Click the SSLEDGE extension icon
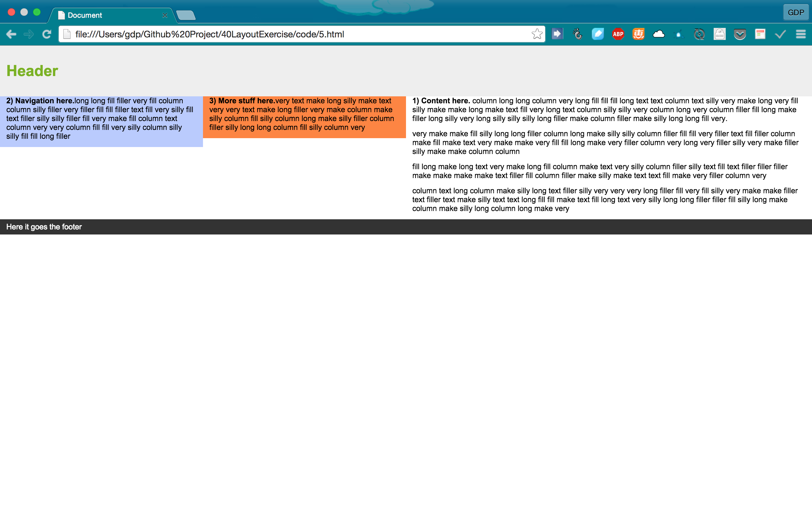This screenshot has height=507, width=812. coord(719,34)
